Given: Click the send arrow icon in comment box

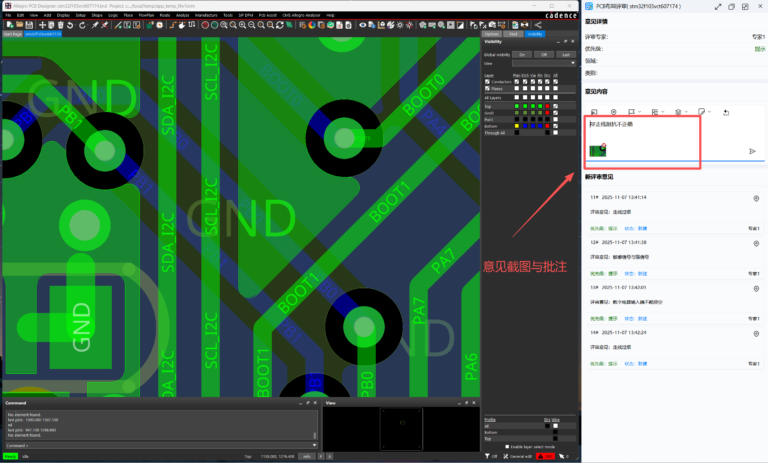Looking at the screenshot, I should pos(752,151).
